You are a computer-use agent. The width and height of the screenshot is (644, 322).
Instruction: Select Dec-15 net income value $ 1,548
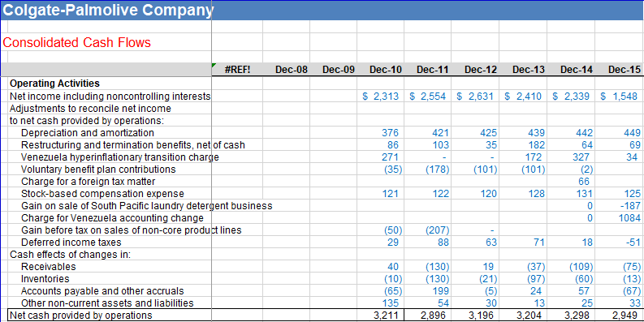619,97
